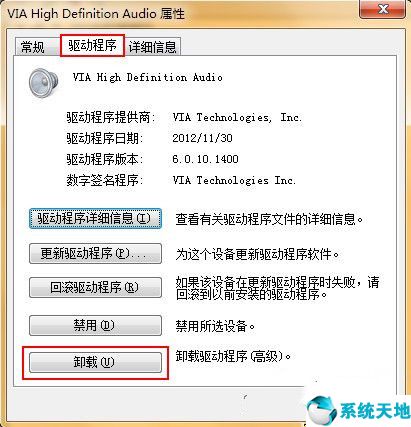The image size is (411, 427).
Task: Click the 回滚驱动程序(R) button
Action: click(95, 287)
